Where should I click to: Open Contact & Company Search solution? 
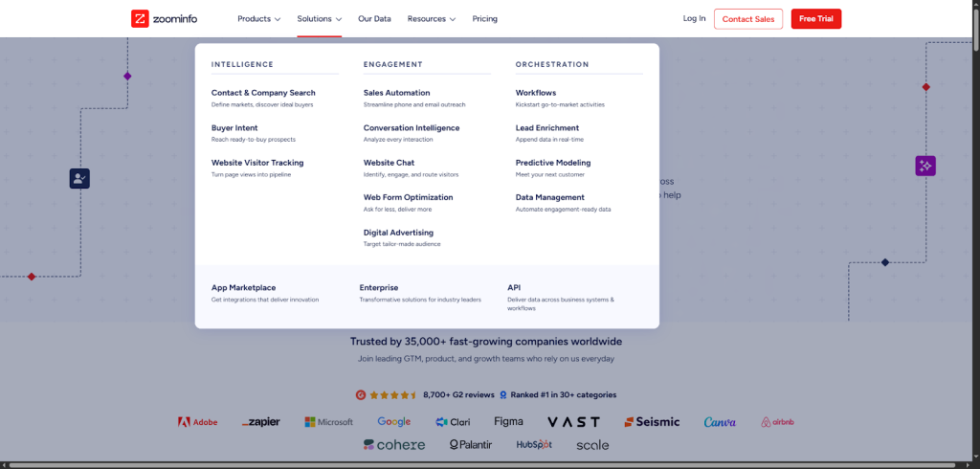click(x=263, y=93)
